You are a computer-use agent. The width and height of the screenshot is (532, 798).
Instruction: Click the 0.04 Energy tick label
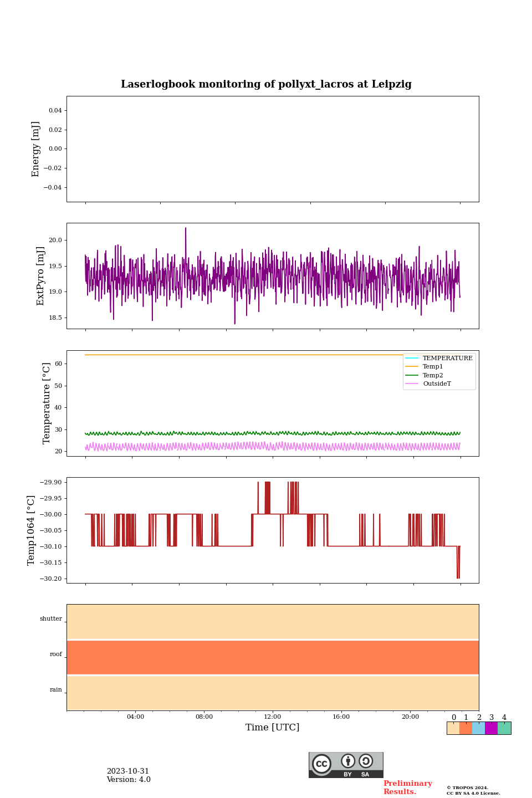tap(55, 110)
